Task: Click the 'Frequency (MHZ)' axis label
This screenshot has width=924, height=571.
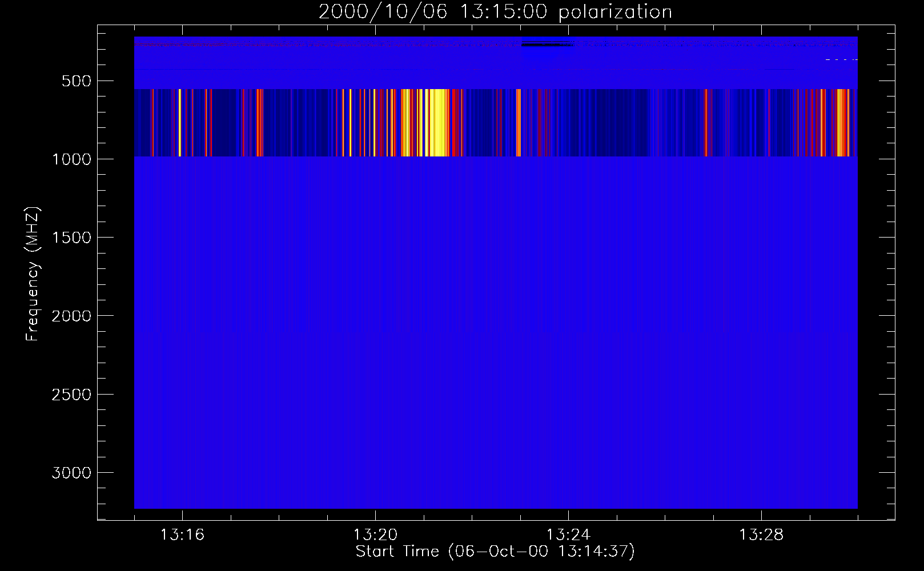Action: tap(33, 274)
